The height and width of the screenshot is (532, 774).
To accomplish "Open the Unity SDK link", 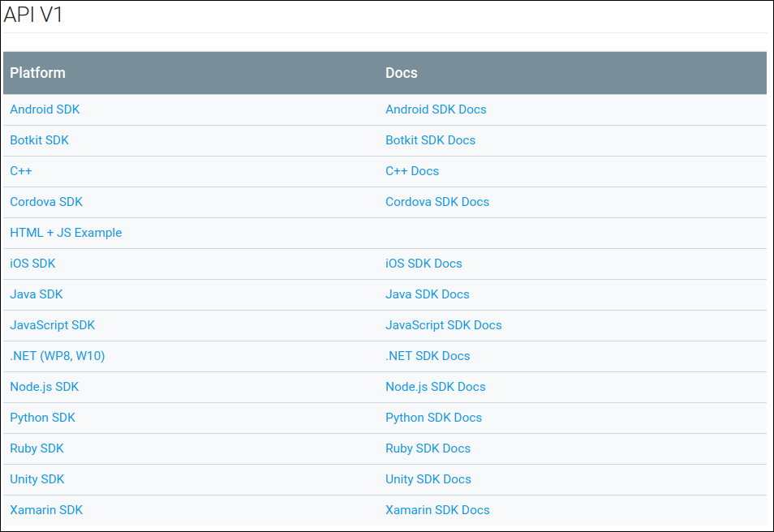I will tap(37, 479).
